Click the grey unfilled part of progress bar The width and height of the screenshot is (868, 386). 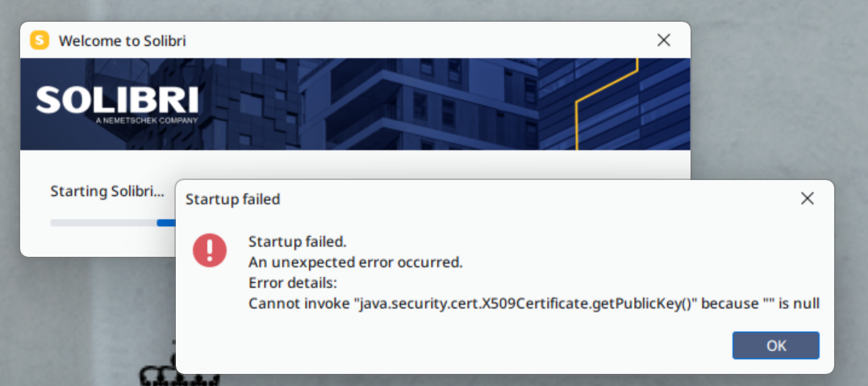[103, 223]
